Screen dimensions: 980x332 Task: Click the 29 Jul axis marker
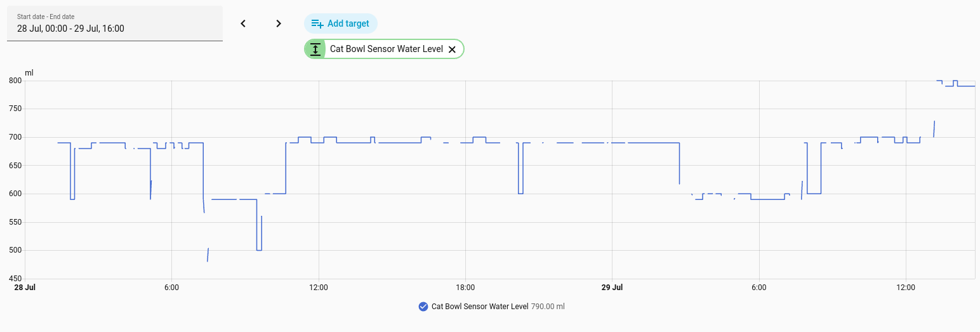tap(612, 288)
